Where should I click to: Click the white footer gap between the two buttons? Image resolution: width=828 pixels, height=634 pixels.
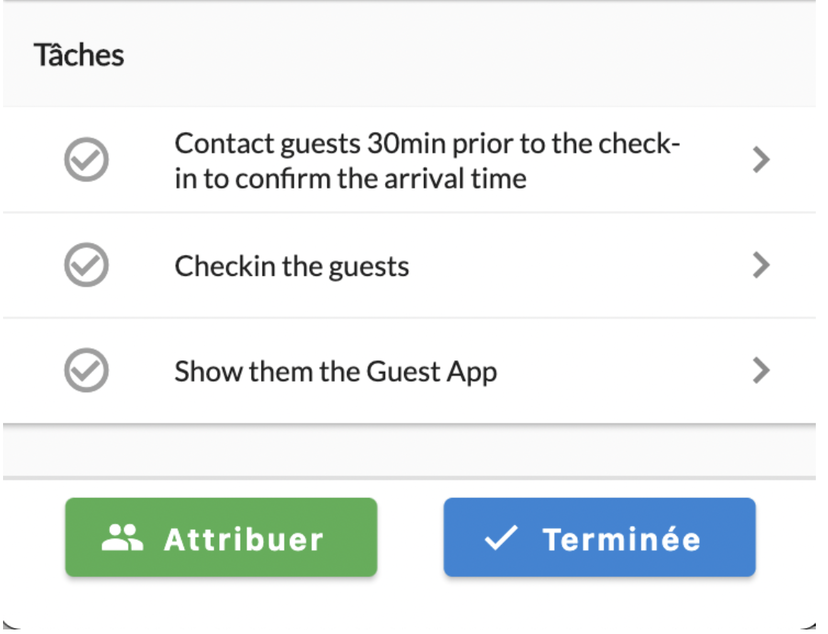click(x=410, y=537)
